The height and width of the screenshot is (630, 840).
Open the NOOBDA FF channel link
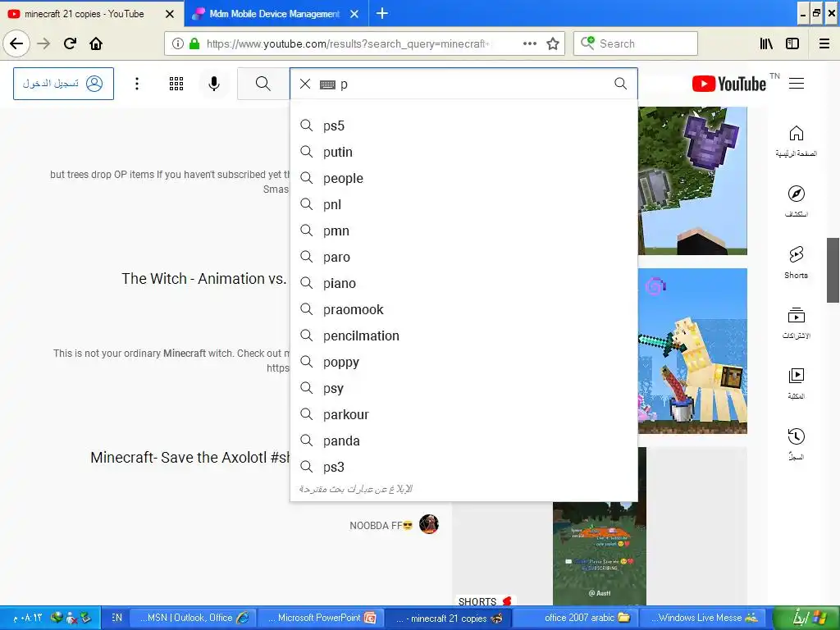381,526
